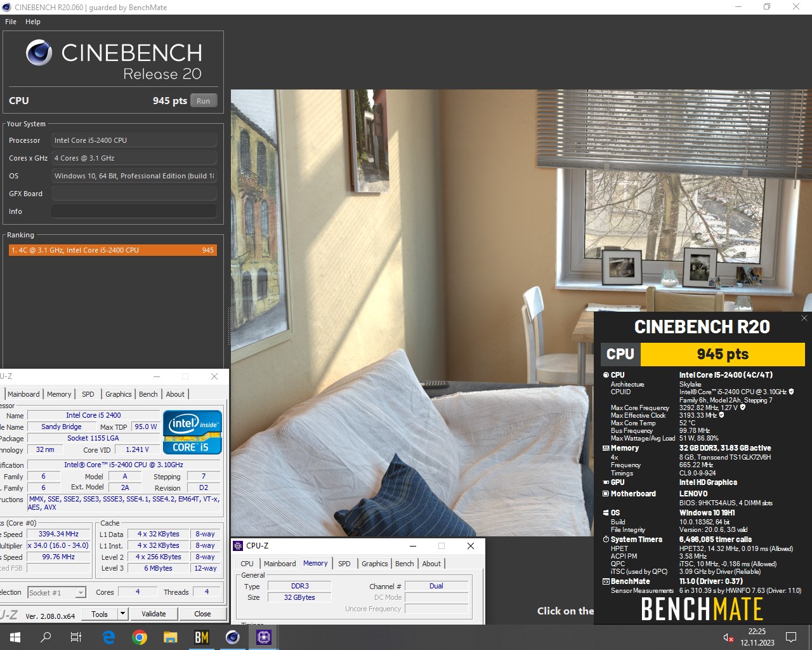
Task: Open SPD tab in front CPU-Z window
Action: tap(344, 564)
